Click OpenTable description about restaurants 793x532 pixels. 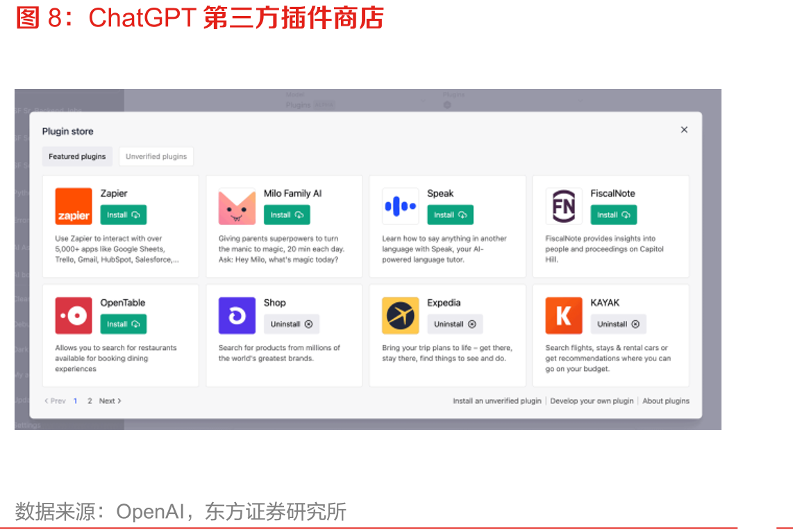point(116,358)
